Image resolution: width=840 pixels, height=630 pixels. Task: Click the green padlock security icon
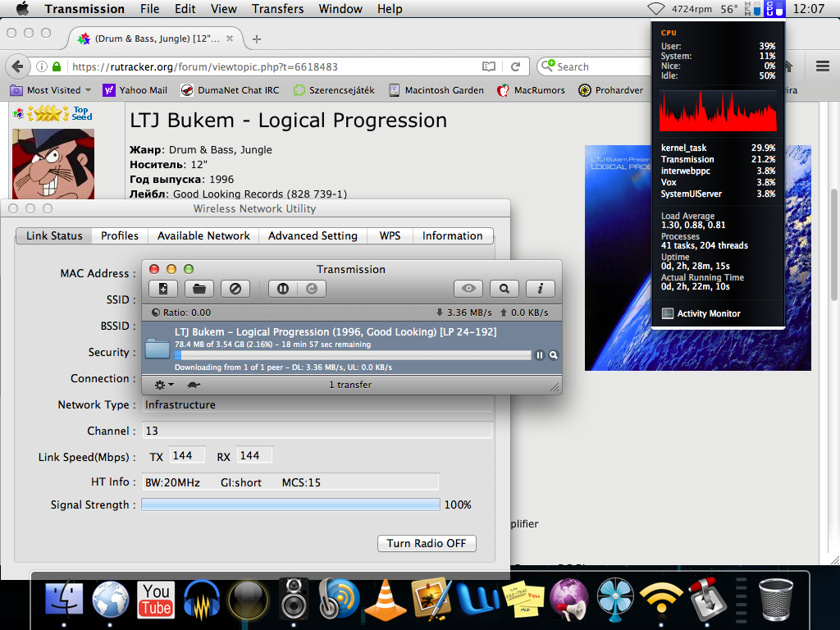[57, 66]
